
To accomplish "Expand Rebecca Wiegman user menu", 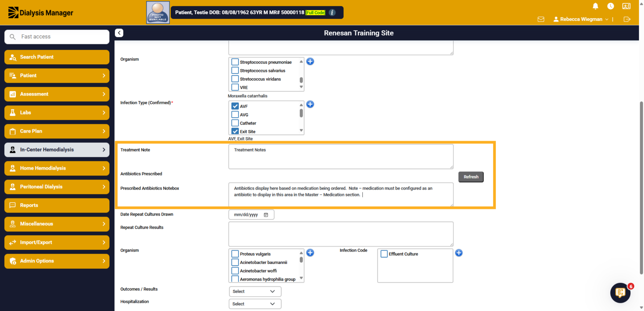I will [x=581, y=19].
